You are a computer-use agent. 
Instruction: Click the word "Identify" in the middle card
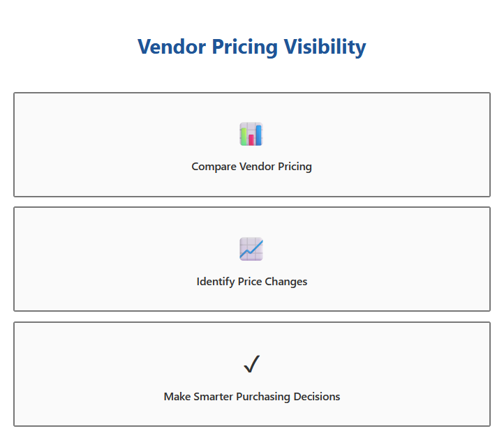pos(216,282)
